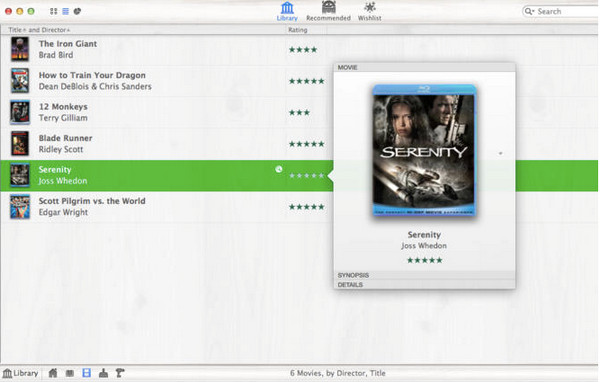The height and width of the screenshot is (382, 600).
Task: Open the Wishlist tab
Action: pos(369,11)
